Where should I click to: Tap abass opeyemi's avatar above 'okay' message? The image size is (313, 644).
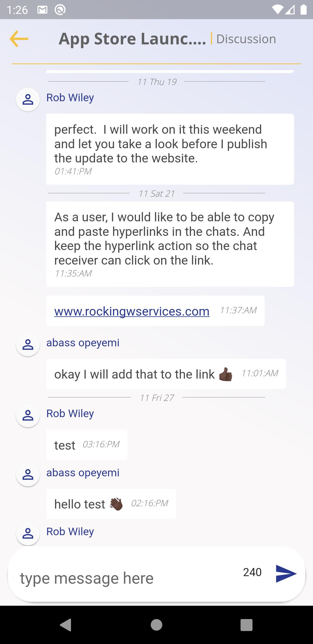28,344
